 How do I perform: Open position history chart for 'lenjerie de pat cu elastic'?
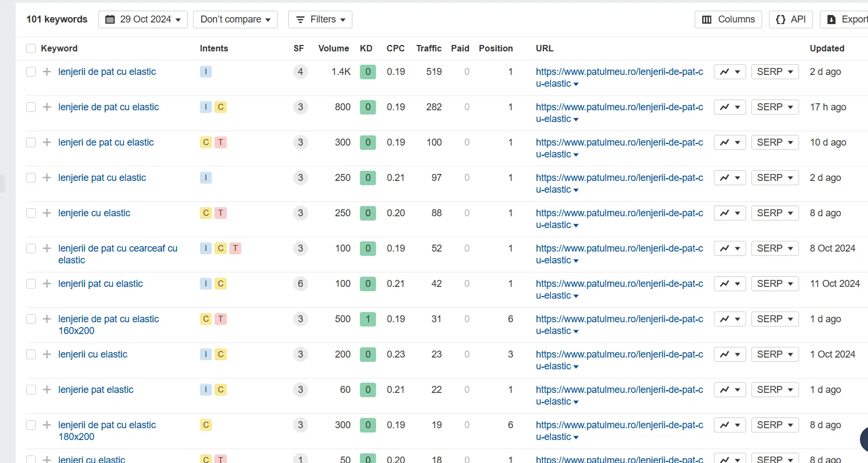729,107
